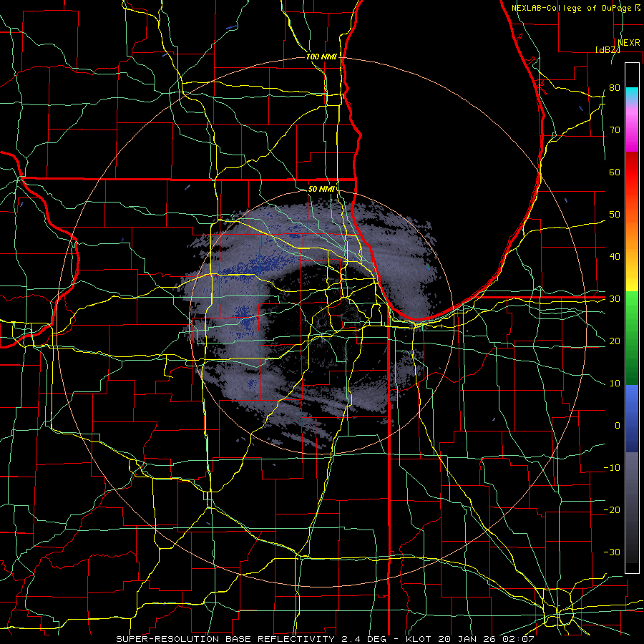Click the 0 value on dBZ scale
This screenshot has width=644, height=644.
point(618,426)
